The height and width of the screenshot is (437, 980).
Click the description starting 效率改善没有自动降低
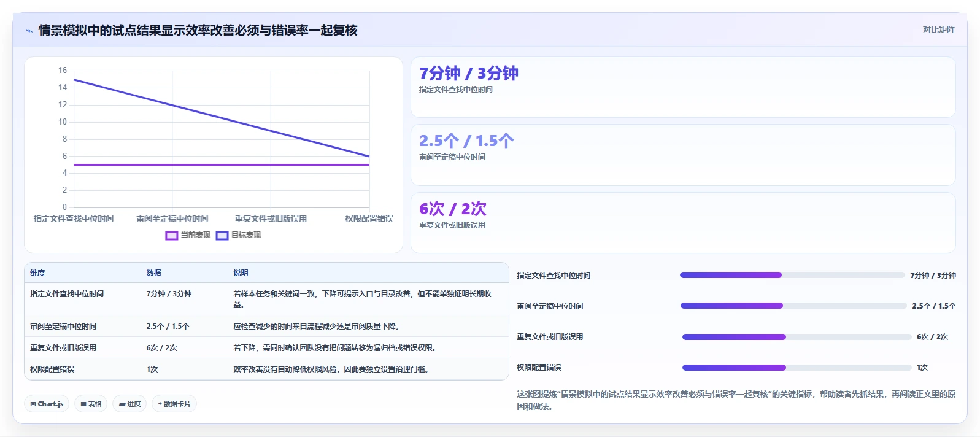(x=331, y=369)
